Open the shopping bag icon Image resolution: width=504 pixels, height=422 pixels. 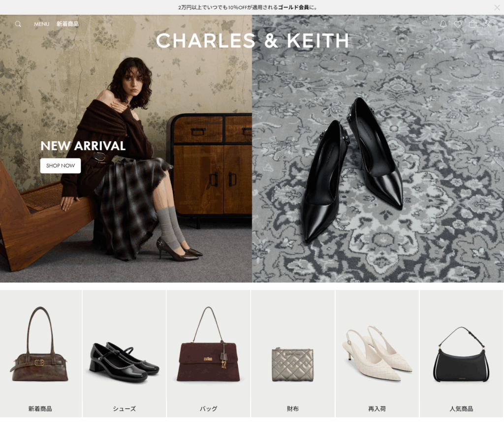tap(473, 24)
